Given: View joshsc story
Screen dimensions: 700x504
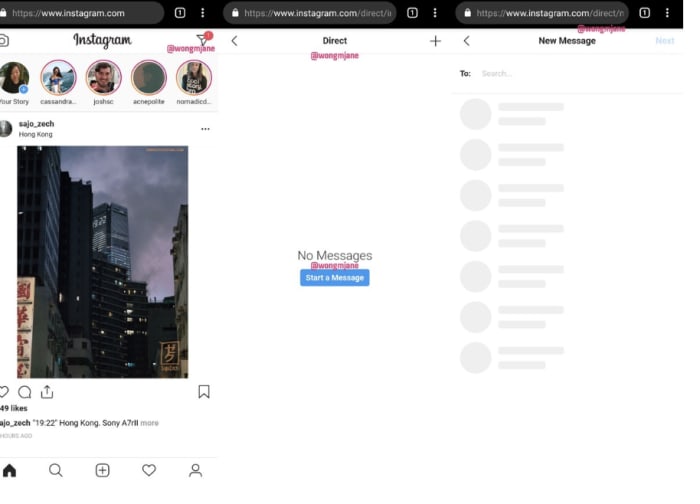Looking at the screenshot, I should pos(103,78).
